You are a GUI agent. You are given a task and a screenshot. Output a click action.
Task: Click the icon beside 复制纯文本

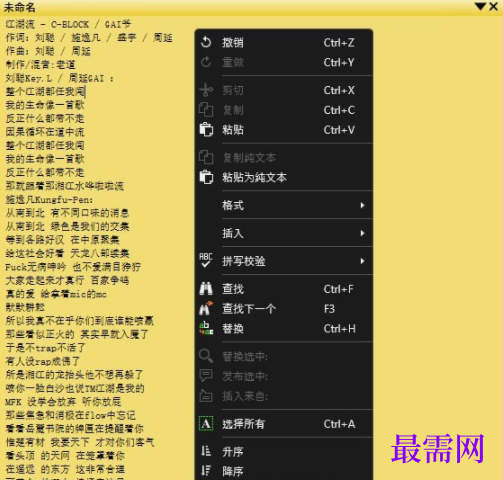[x=206, y=157]
